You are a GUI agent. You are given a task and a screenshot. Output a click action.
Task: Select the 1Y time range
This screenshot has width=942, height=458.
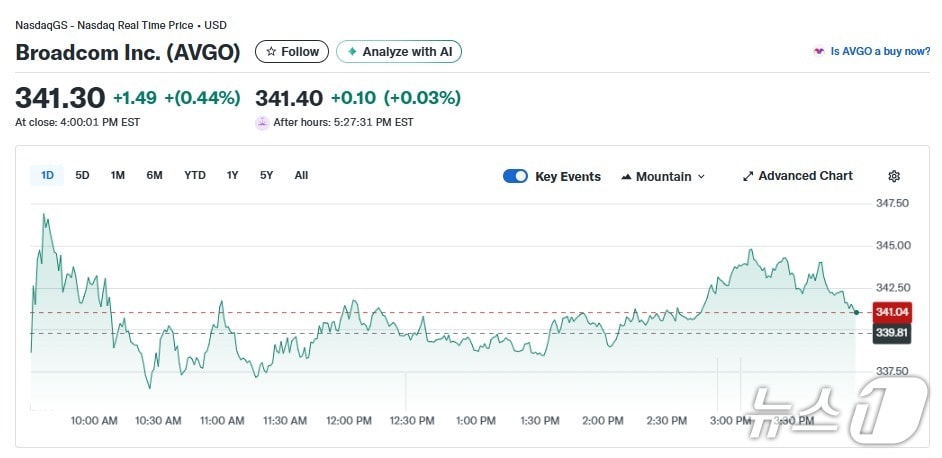[233, 176]
